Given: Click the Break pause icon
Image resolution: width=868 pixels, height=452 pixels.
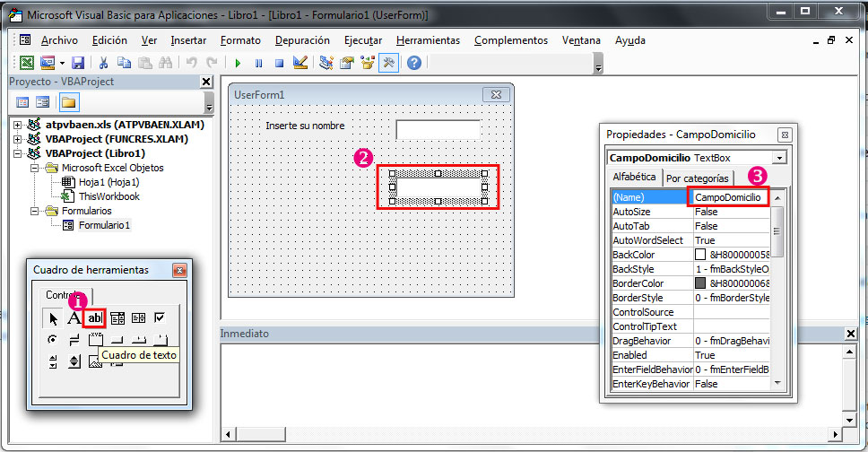Looking at the screenshot, I should [258, 63].
